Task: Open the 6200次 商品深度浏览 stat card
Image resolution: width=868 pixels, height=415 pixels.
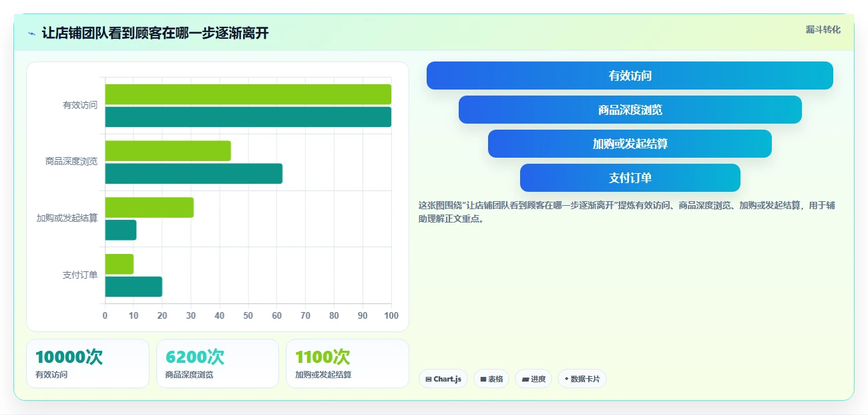Action: (x=218, y=364)
